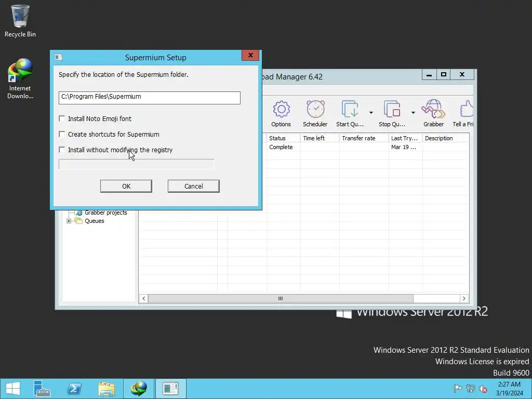Minimize the Internet Download Manager window
The image size is (532, 399).
[429, 75]
